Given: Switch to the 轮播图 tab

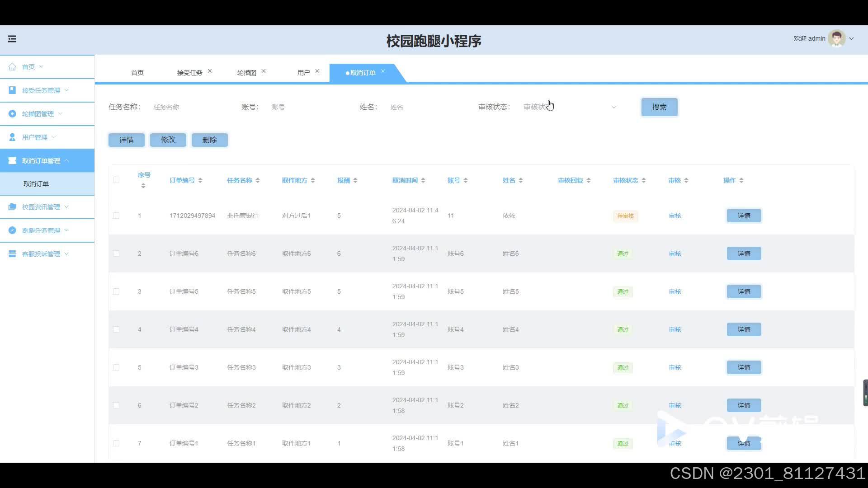Looking at the screenshot, I should (x=246, y=73).
